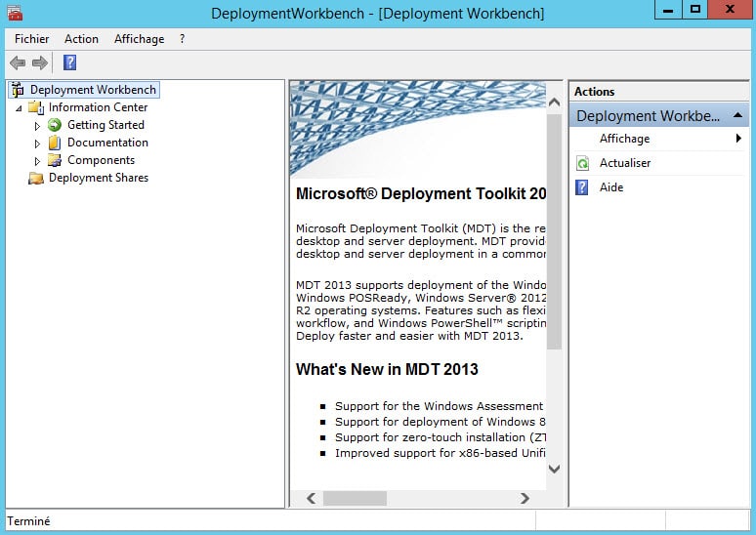The image size is (756, 535).
Task: Maximize the DeploymentWorkbench window
Action: coord(695,9)
